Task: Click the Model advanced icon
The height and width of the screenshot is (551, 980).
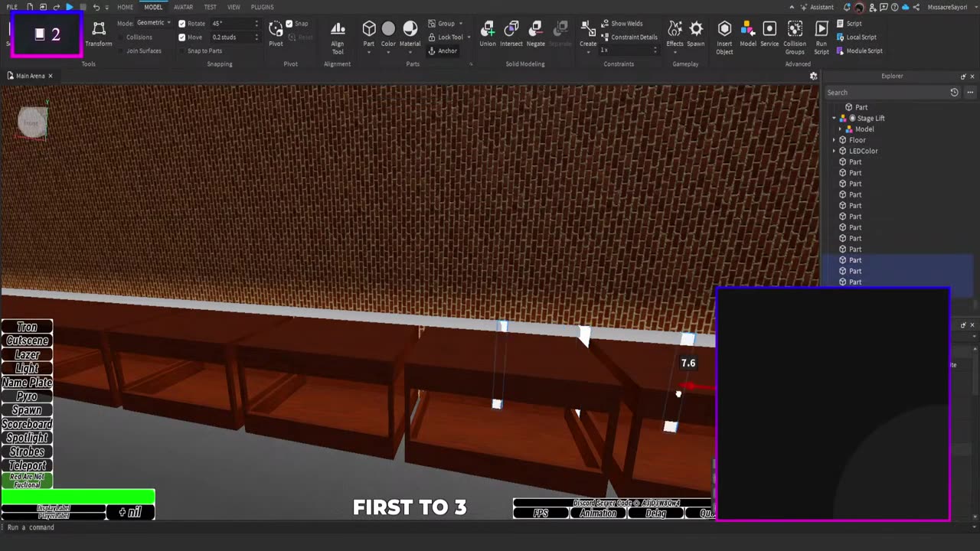Action: click(748, 34)
